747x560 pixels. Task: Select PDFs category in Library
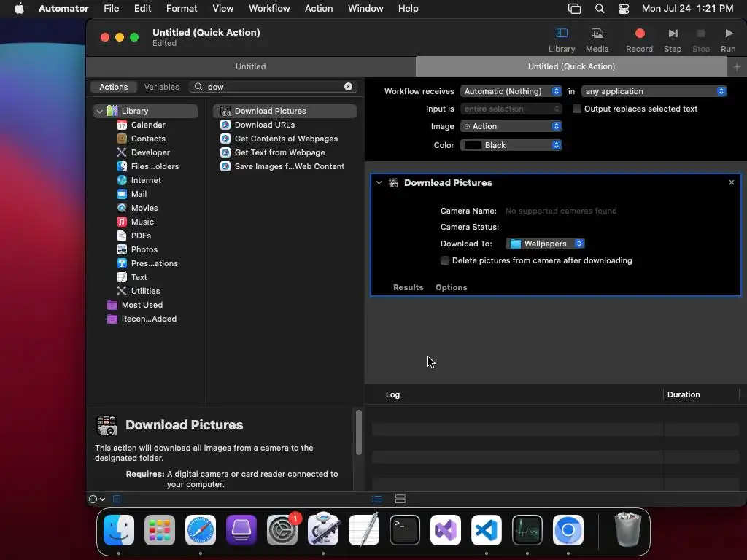tap(141, 236)
